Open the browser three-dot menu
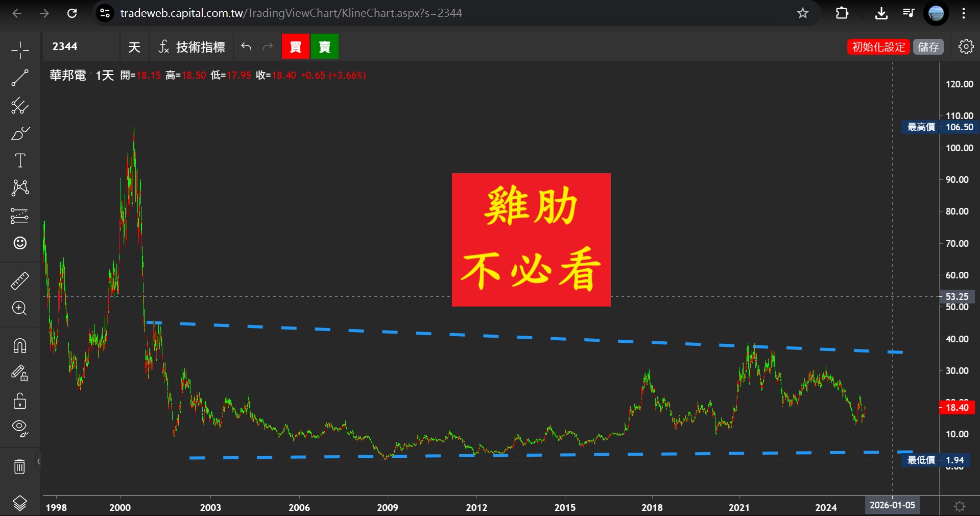Image resolution: width=980 pixels, height=516 pixels. 964,13
